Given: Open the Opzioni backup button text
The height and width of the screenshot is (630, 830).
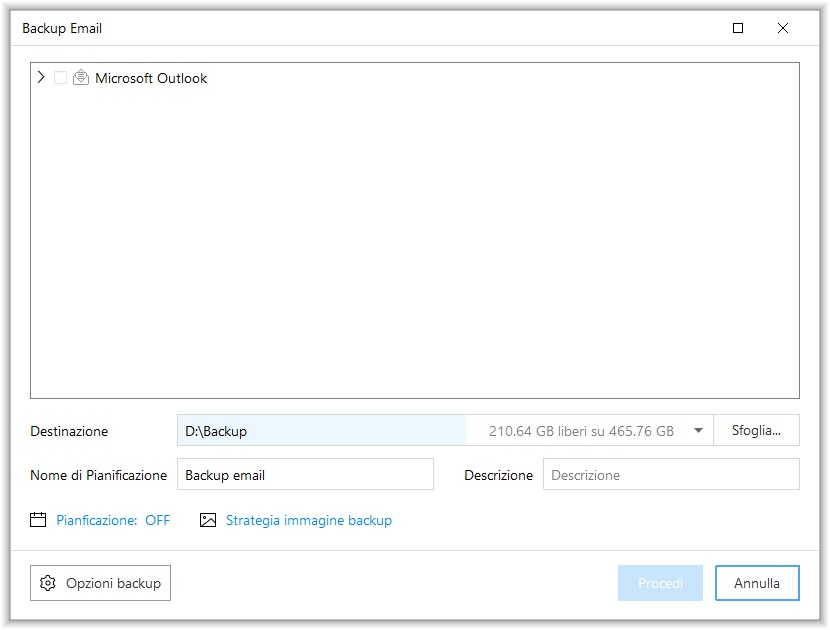Looking at the screenshot, I should click(113, 583).
